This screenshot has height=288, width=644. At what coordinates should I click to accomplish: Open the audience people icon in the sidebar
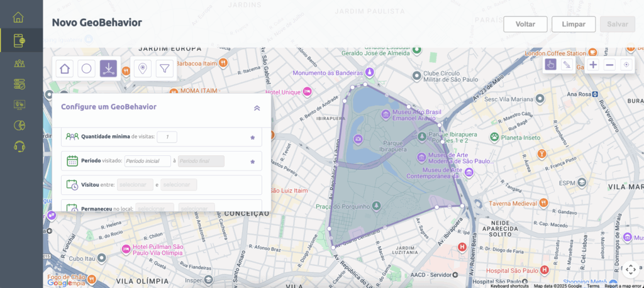pos(19,63)
